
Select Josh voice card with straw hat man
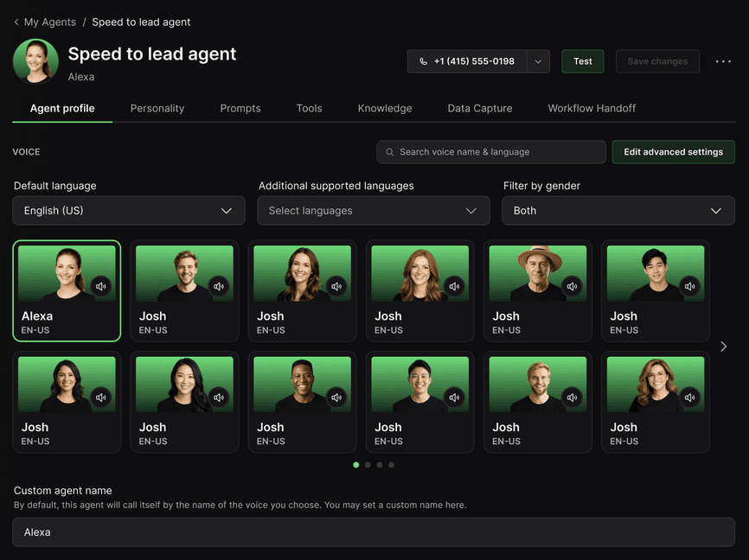tap(538, 290)
